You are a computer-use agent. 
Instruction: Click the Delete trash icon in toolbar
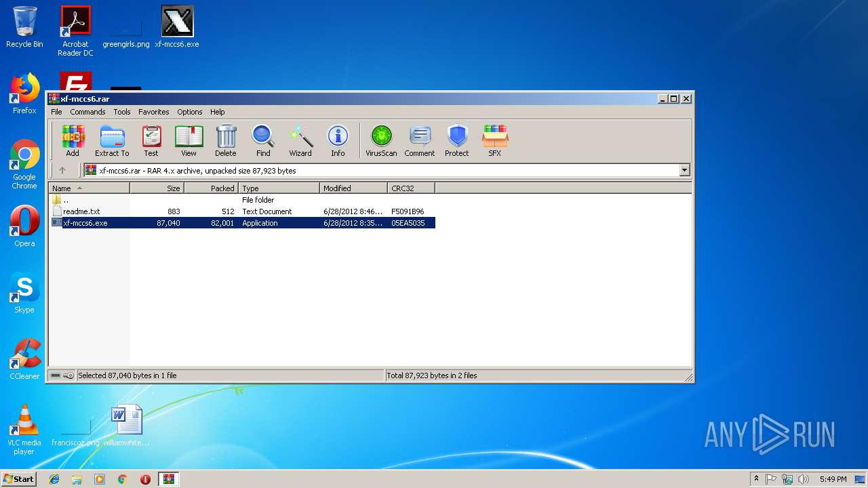(x=226, y=141)
